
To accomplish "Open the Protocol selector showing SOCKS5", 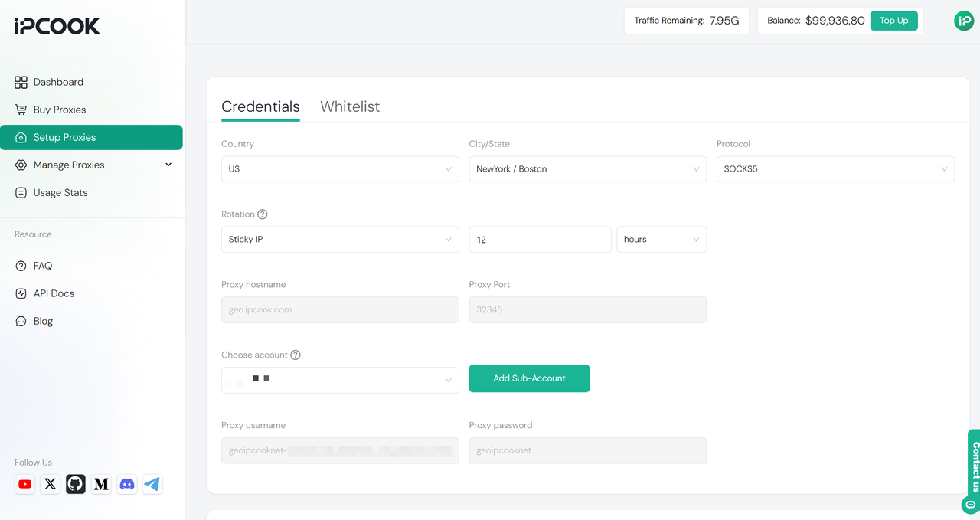I will point(835,168).
